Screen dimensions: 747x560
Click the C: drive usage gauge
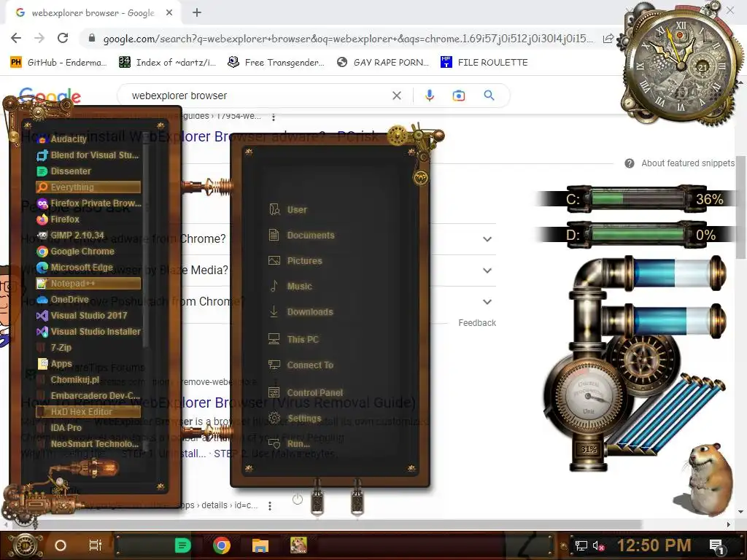click(637, 198)
